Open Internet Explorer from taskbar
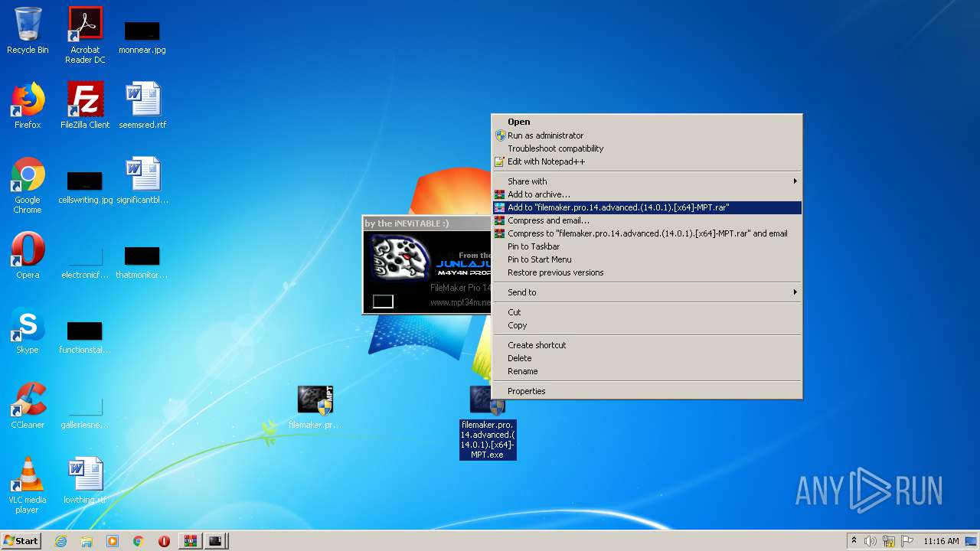The height and width of the screenshot is (551, 980). 60,541
